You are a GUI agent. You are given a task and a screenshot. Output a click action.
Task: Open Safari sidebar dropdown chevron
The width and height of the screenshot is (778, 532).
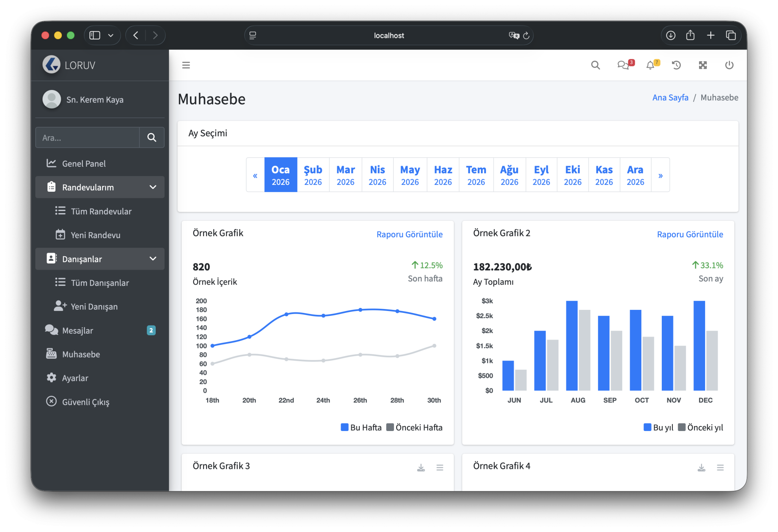(x=111, y=36)
